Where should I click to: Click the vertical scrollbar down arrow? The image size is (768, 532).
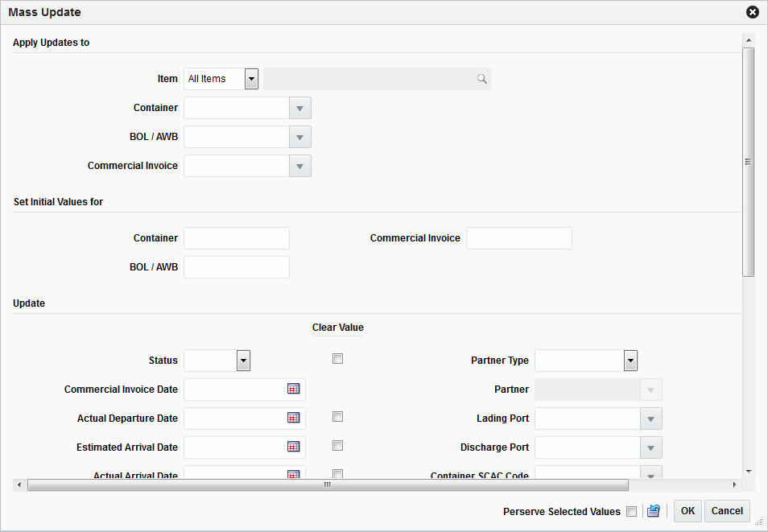click(x=748, y=472)
